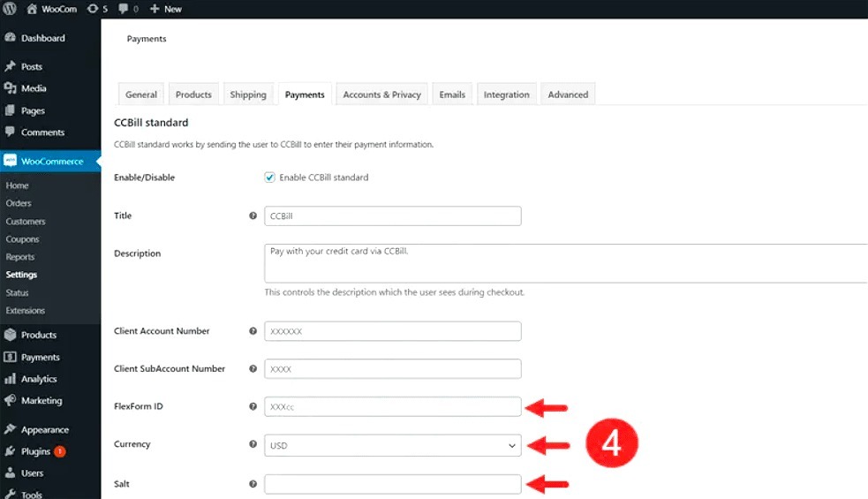This screenshot has height=499, width=868.
Task: Open Dashboard from the sidebar
Action: coord(43,38)
